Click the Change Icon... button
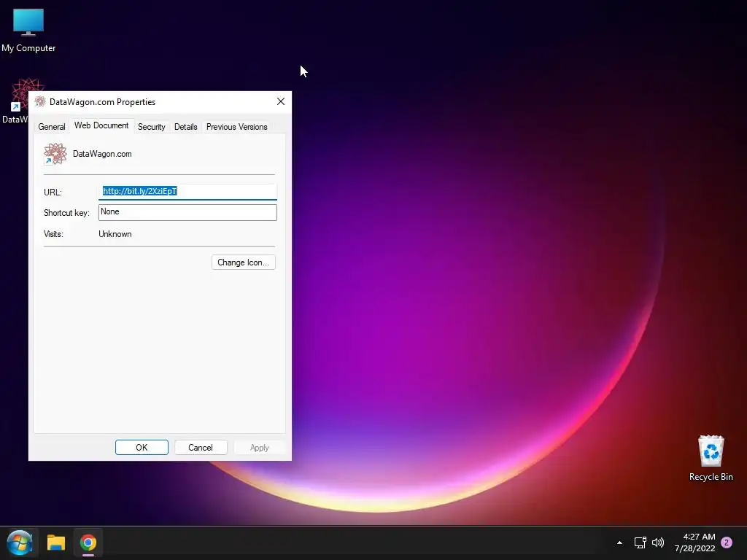Image resolution: width=747 pixels, height=560 pixels. tap(244, 262)
